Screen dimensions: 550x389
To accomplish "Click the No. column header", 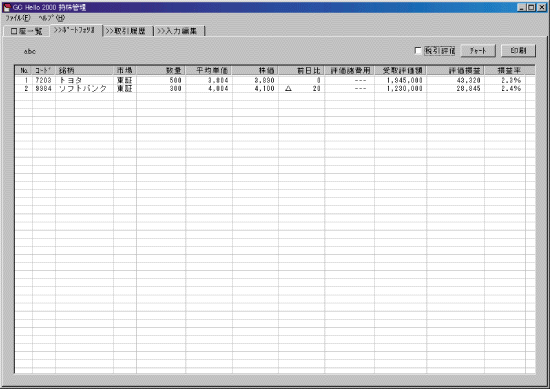I will [24, 71].
